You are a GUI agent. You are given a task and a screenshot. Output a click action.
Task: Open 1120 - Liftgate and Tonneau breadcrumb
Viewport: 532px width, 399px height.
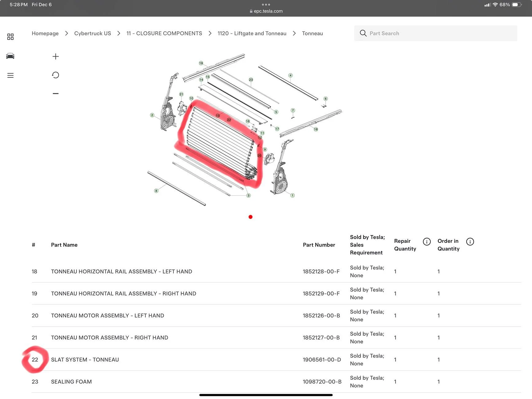[252, 33]
